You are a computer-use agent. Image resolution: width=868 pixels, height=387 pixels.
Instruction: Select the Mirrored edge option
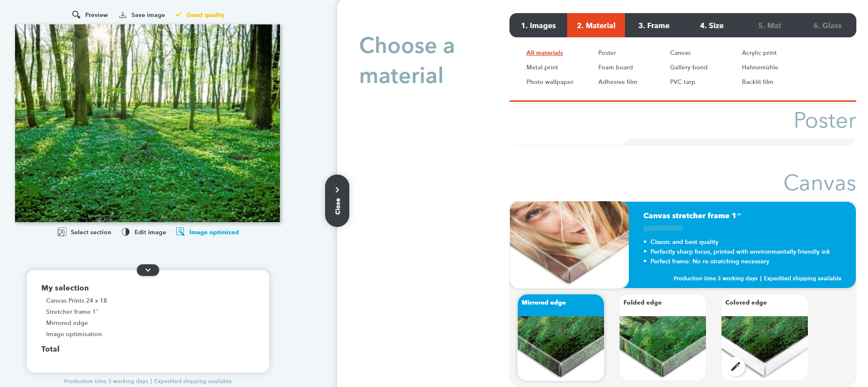tap(561, 338)
